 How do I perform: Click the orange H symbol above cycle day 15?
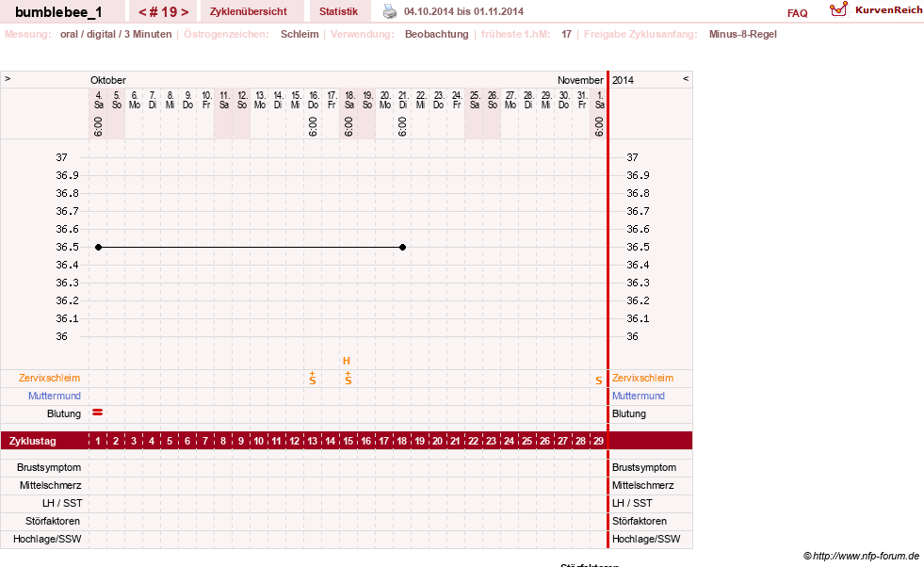(347, 361)
